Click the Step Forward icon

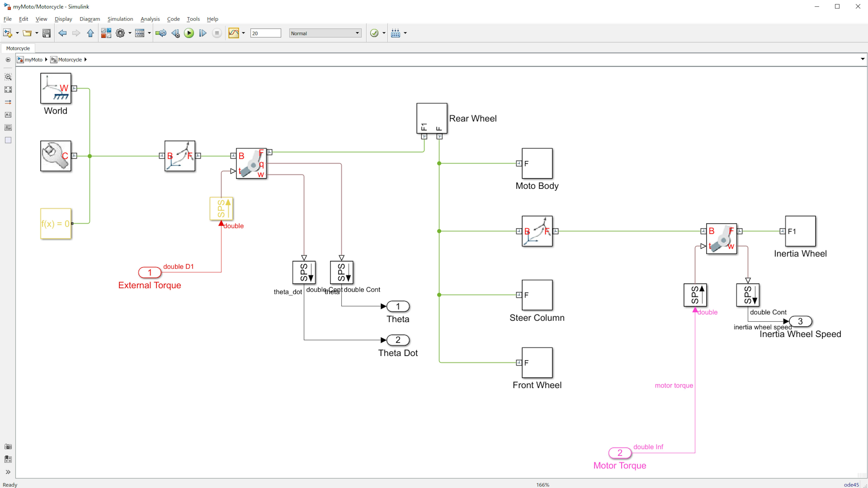point(203,33)
